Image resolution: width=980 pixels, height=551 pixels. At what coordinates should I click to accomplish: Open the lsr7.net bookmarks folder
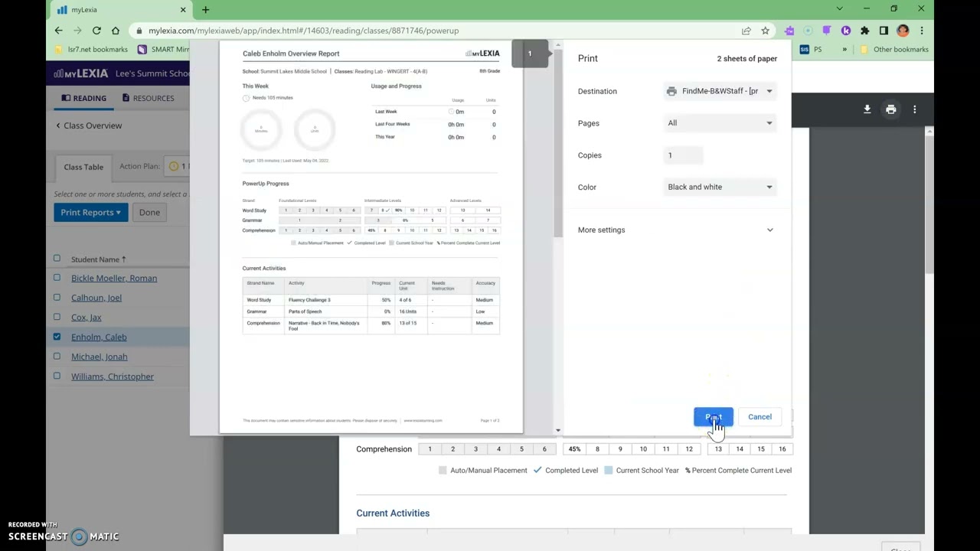91,49
